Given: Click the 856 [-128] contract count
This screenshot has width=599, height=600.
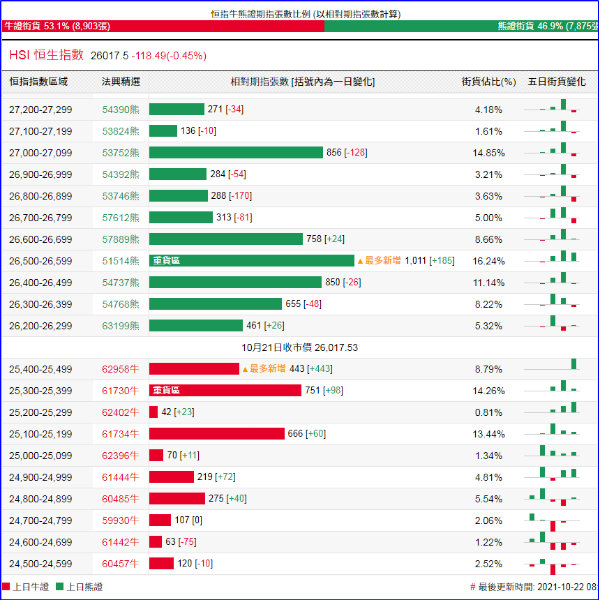Looking at the screenshot, I should tap(347, 153).
